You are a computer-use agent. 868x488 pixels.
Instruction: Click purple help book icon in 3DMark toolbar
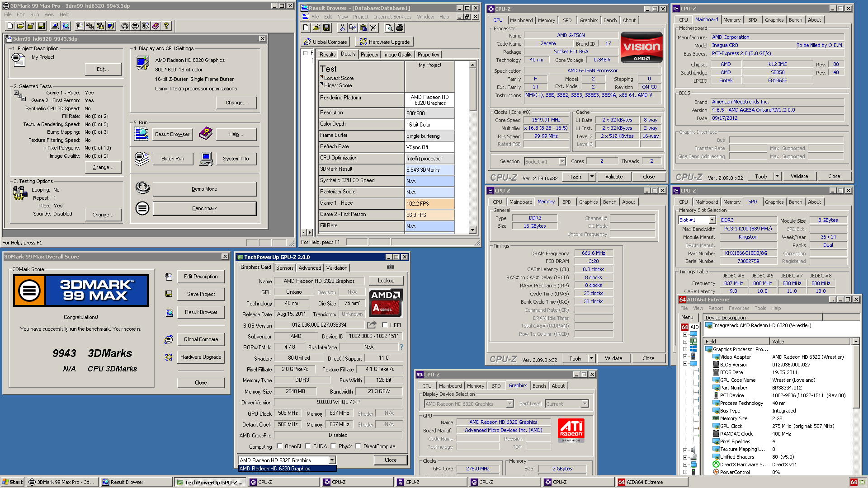click(156, 26)
